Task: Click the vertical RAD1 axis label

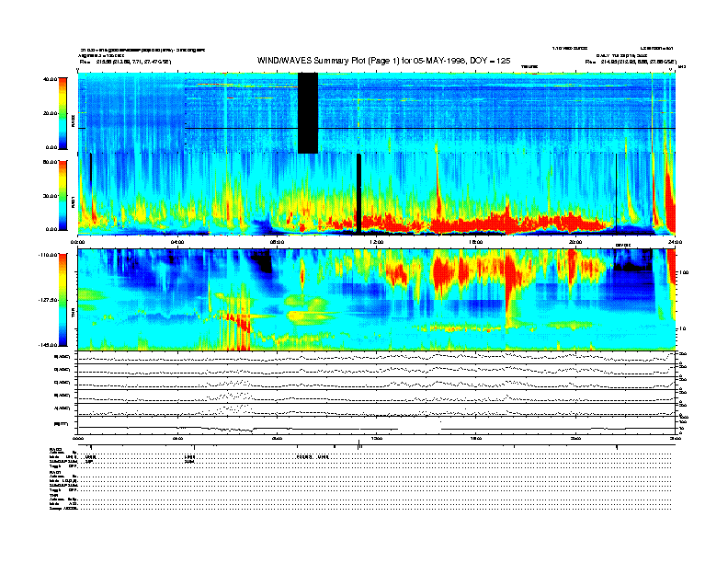Action: [x=73, y=201]
